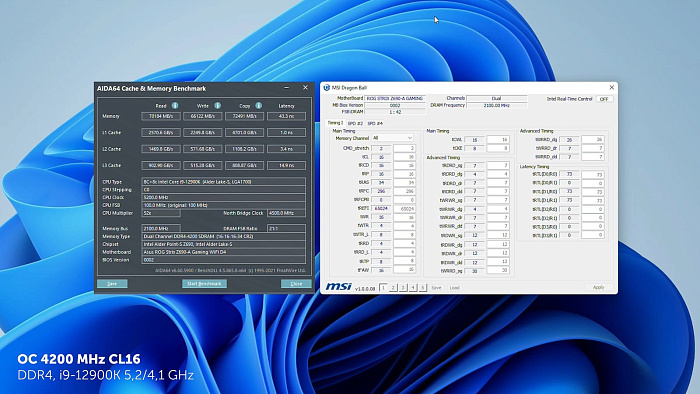Click the editable tRCD value field
This screenshot has width=700, height=394.
[x=404, y=166]
